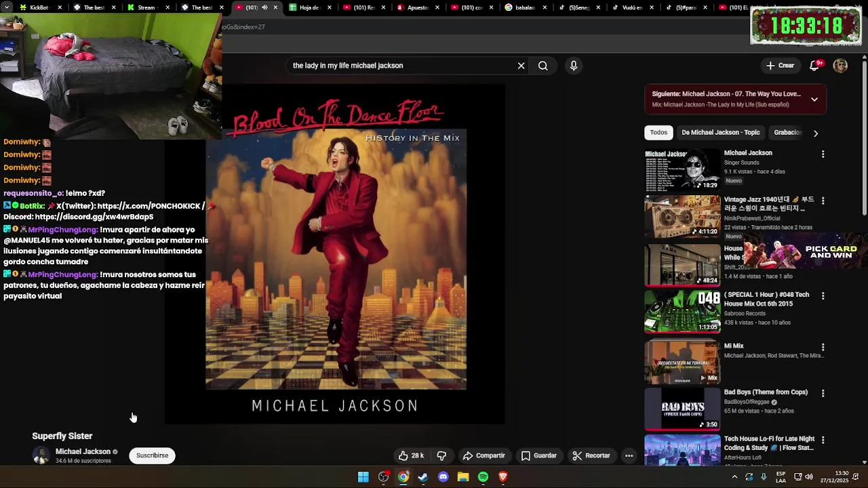The width and height of the screenshot is (868, 488).
Task: Open the volume control in the system tray
Action: coord(808,477)
